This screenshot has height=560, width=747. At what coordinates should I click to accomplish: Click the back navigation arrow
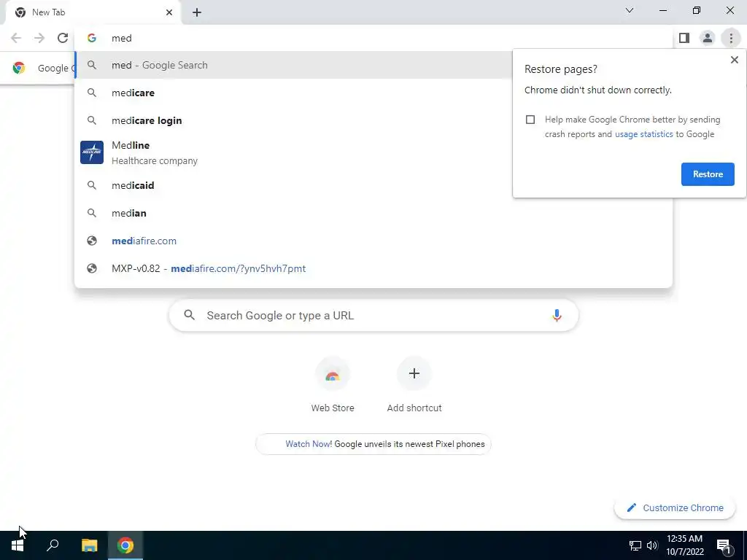point(16,38)
